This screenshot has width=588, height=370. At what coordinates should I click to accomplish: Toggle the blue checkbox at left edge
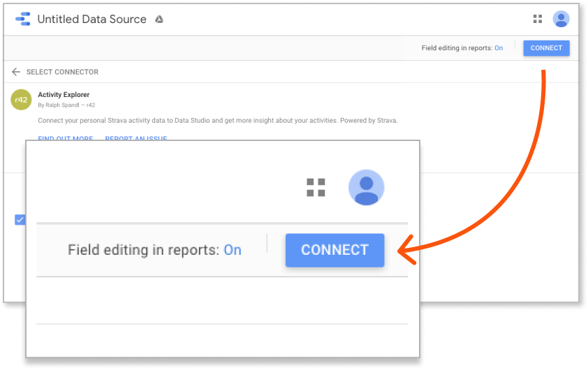(20, 220)
